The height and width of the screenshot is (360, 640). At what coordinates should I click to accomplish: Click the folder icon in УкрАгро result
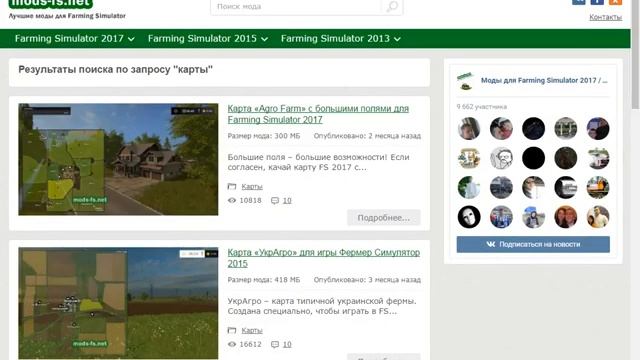[x=232, y=330]
